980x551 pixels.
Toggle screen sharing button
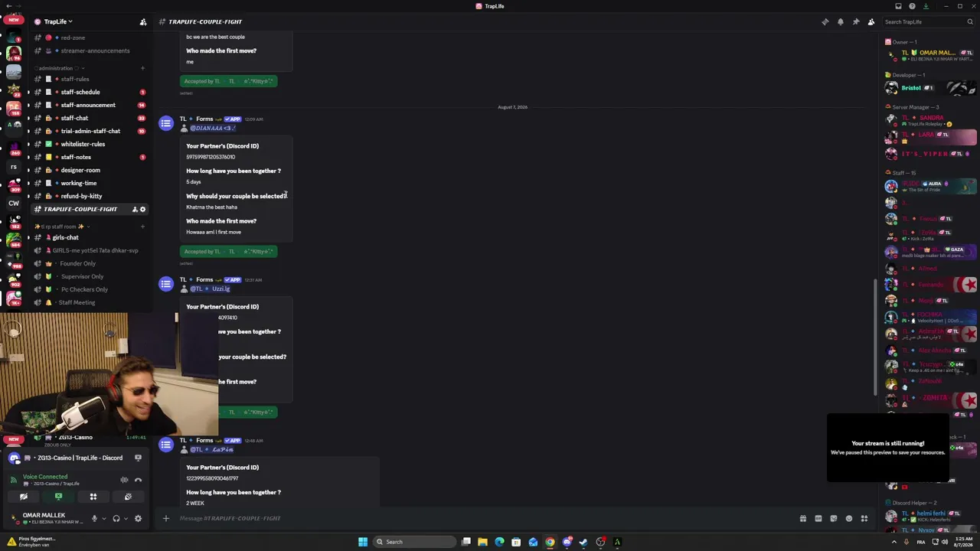coord(58,497)
